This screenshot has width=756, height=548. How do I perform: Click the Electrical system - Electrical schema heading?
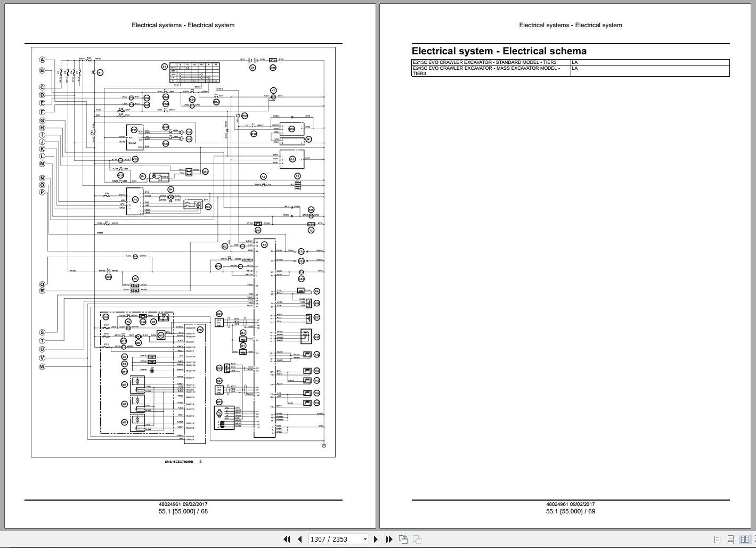click(499, 51)
